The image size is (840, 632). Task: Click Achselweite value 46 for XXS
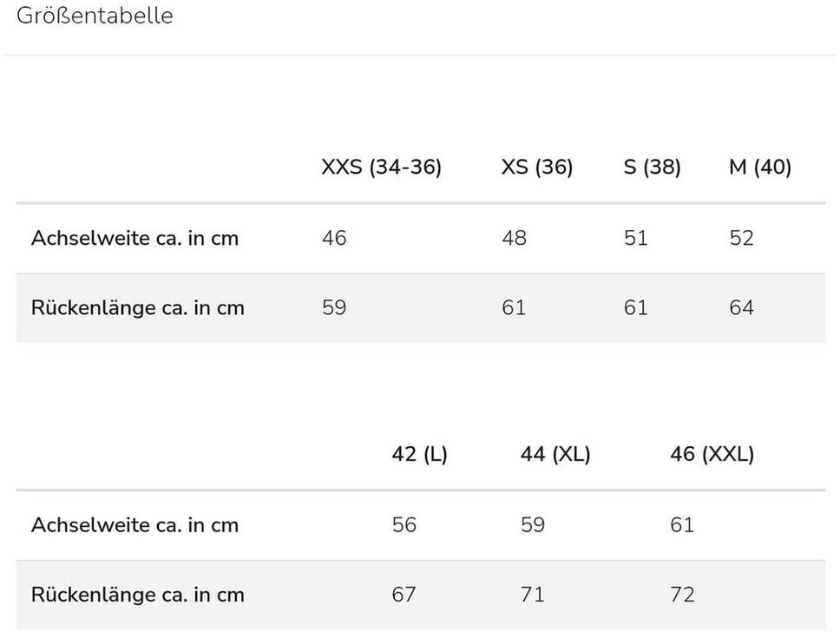334,238
